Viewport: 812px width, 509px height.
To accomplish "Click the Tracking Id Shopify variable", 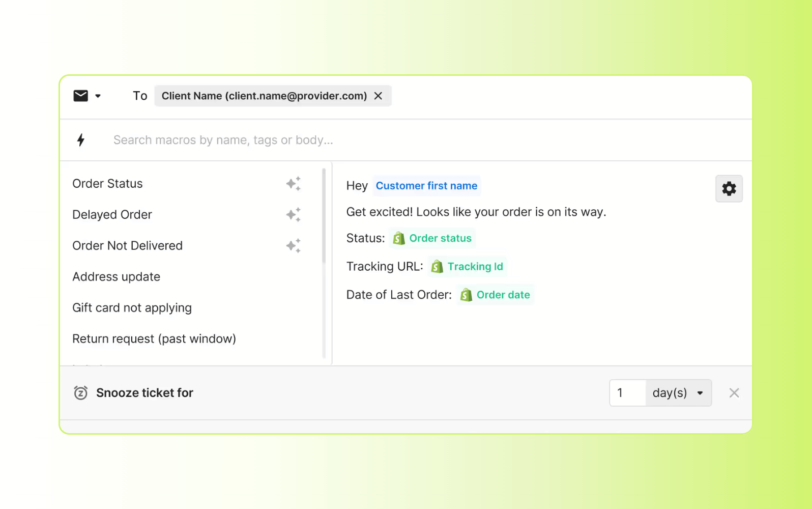I will (x=467, y=267).
